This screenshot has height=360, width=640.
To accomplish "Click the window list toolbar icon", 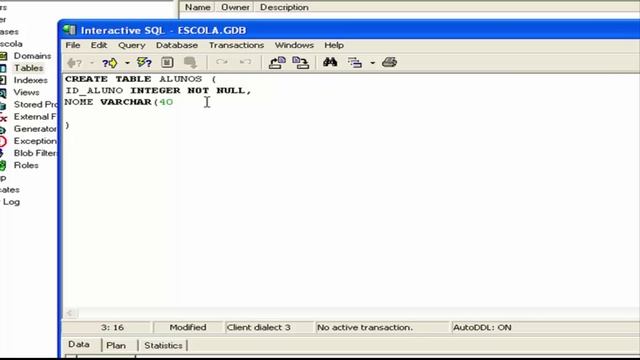I will point(354,62).
